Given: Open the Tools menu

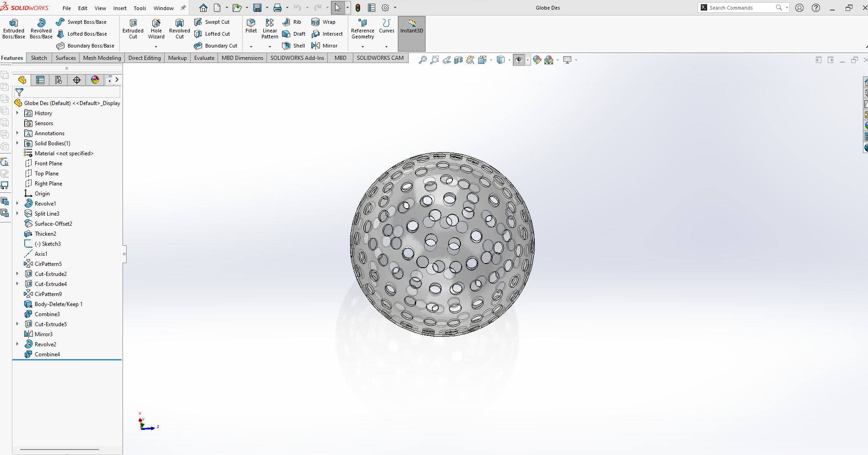Looking at the screenshot, I should click(140, 8).
